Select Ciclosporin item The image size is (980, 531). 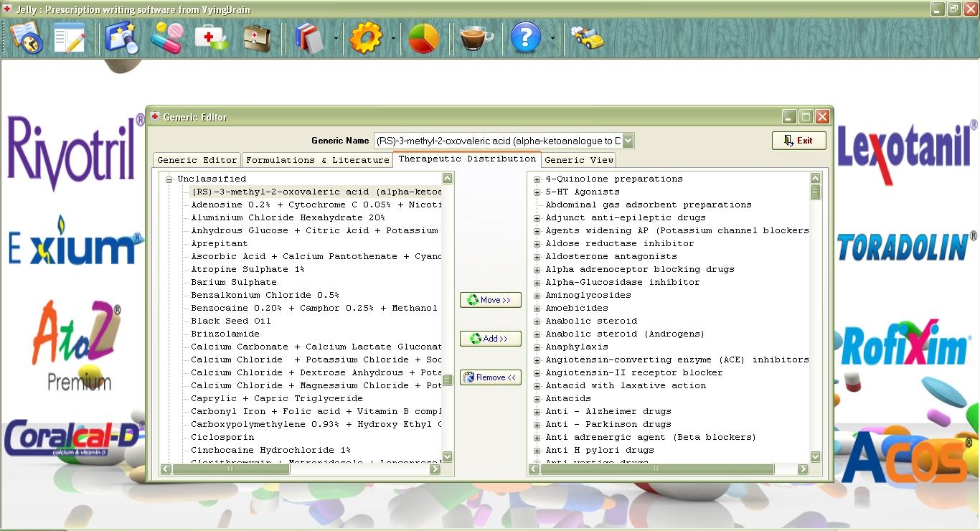(x=222, y=437)
